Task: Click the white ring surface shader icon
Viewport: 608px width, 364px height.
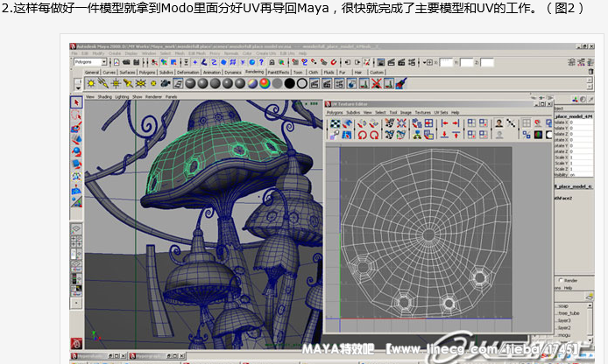Action: tap(302, 83)
